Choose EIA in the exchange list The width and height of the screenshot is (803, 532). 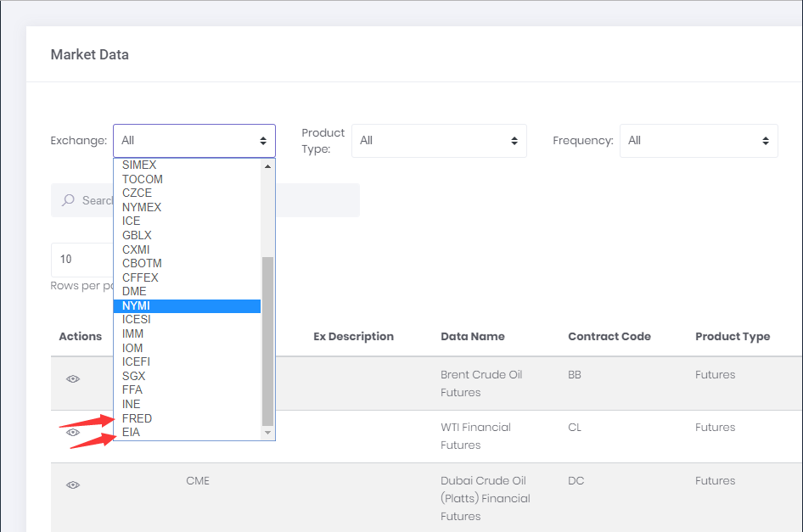click(x=132, y=432)
